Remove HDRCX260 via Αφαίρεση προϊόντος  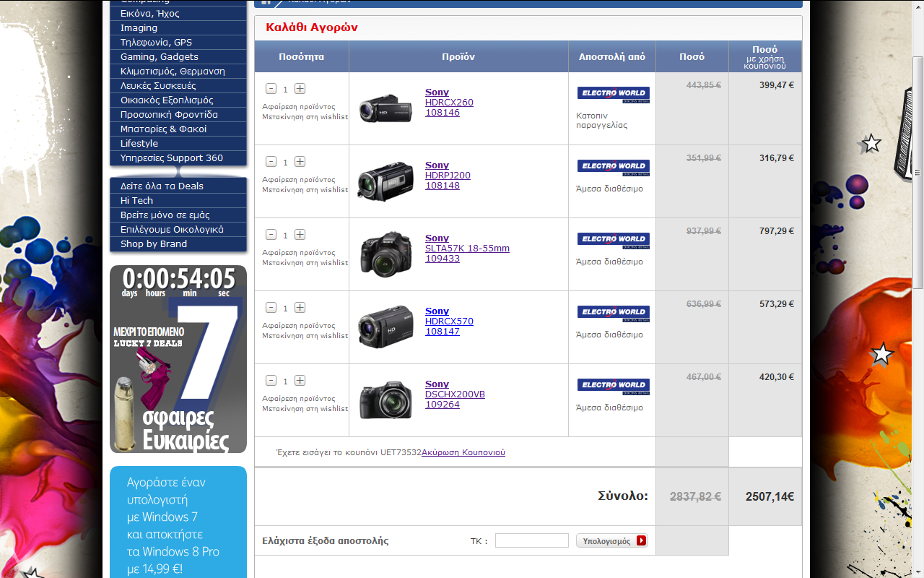point(299,107)
